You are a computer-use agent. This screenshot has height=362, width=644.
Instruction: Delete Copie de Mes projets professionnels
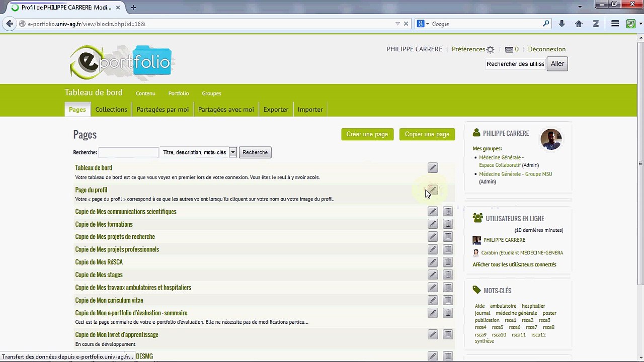[x=448, y=249]
